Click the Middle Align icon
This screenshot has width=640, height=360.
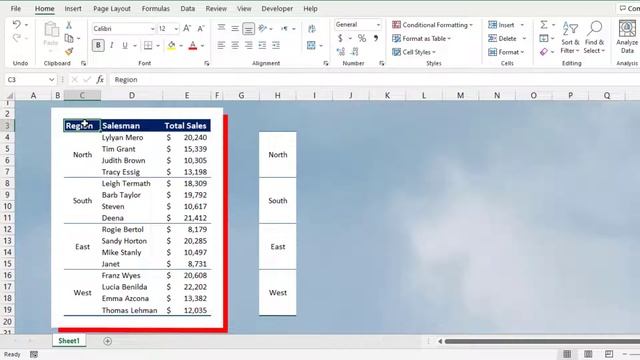tap(235, 28)
